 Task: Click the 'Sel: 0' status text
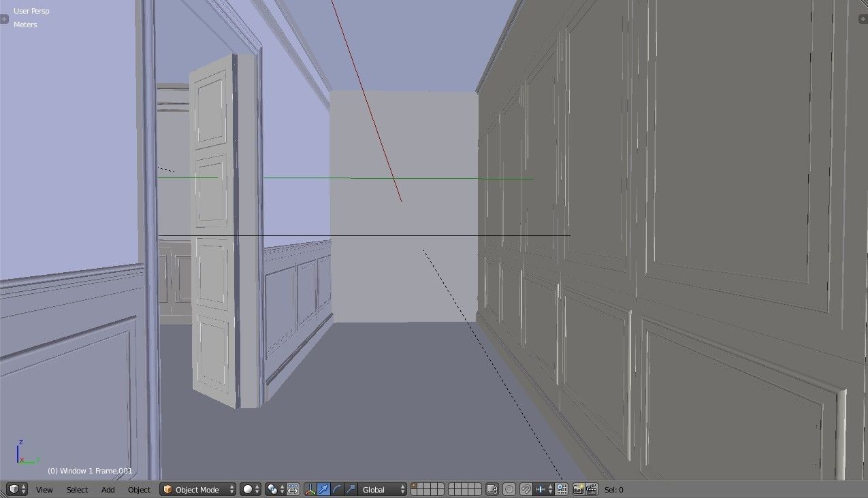[613, 490]
